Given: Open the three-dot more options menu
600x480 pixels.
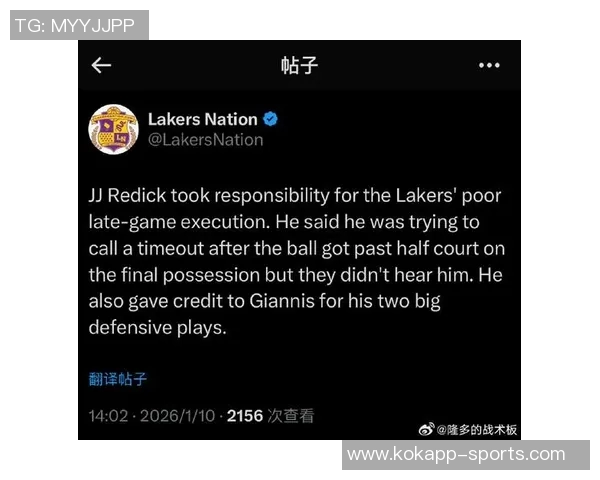Looking at the screenshot, I should click(489, 65).
